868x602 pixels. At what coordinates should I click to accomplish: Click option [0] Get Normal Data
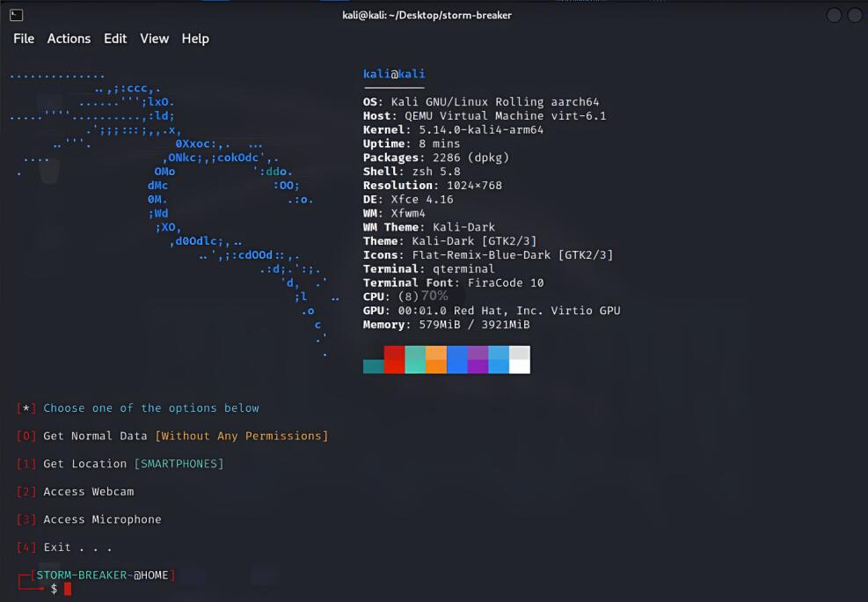(172, 436)
